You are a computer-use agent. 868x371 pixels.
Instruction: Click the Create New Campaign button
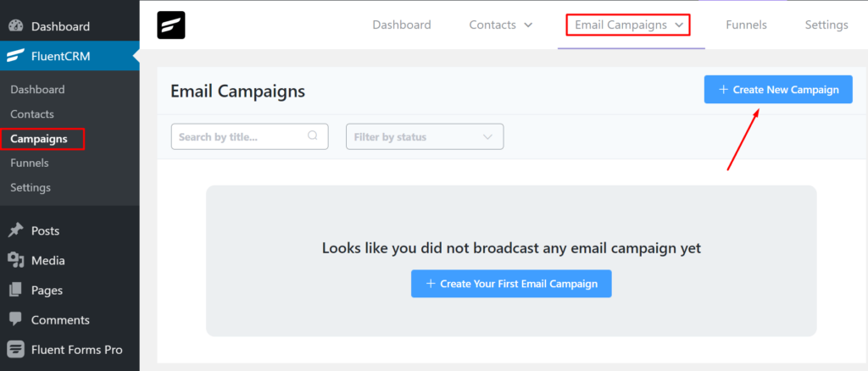778,90
